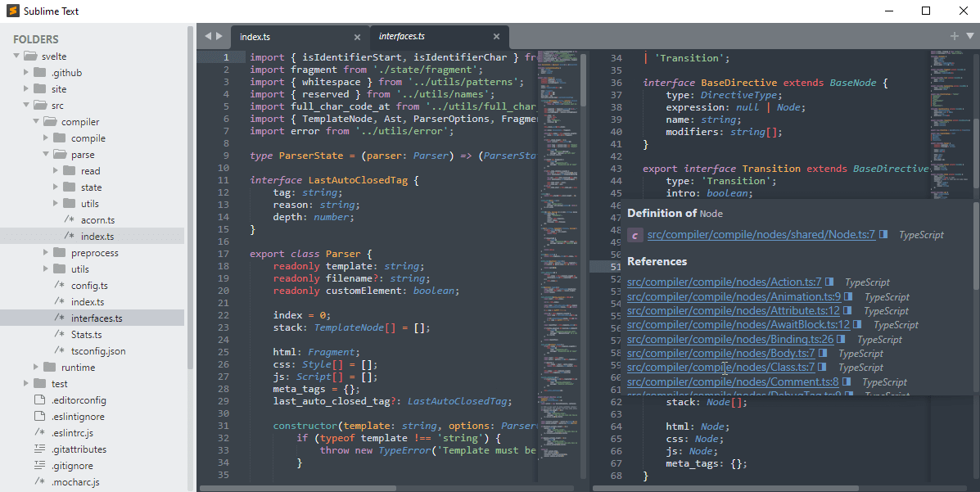Open definition link shared/Node.ts:7
This screenshot has width=980, height=492.
click(761, 235)
